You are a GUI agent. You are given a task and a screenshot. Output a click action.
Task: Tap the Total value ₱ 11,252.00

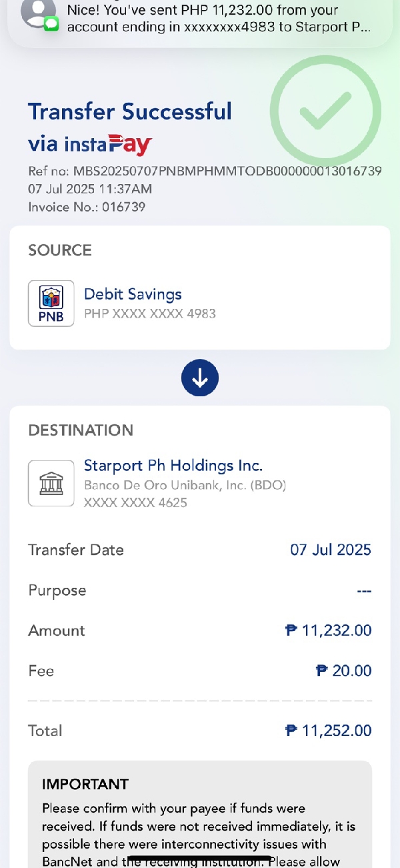coord(328,731)
